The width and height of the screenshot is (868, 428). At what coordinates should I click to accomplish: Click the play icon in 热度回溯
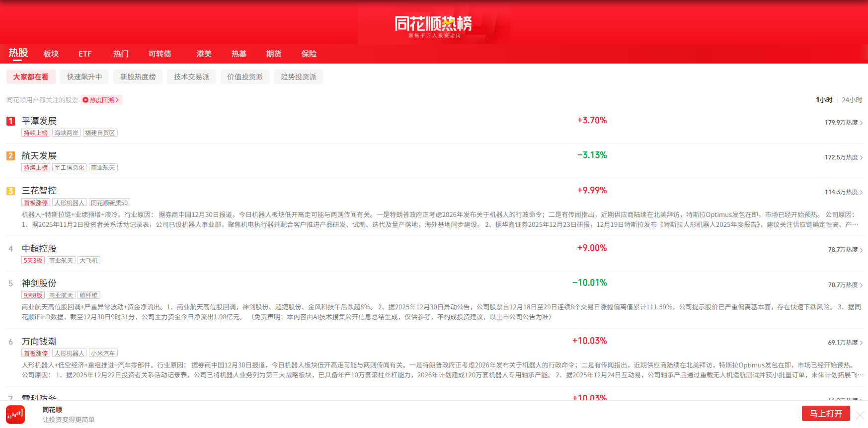pyautogui.click(x=85, y=100)
